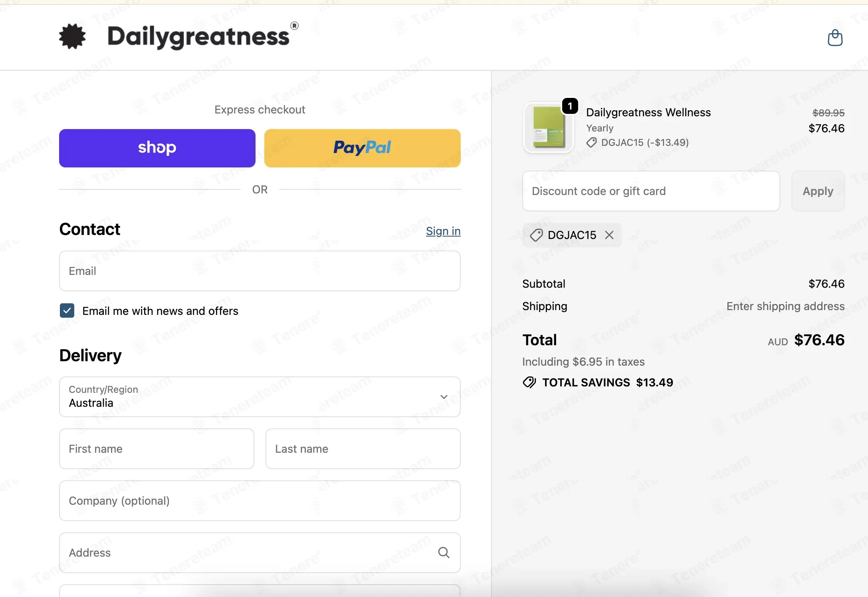This screenshot has width=868, height=597.
Task: Click the Dailygreatness starburst logo icon
Action: (x=72, y=36)
